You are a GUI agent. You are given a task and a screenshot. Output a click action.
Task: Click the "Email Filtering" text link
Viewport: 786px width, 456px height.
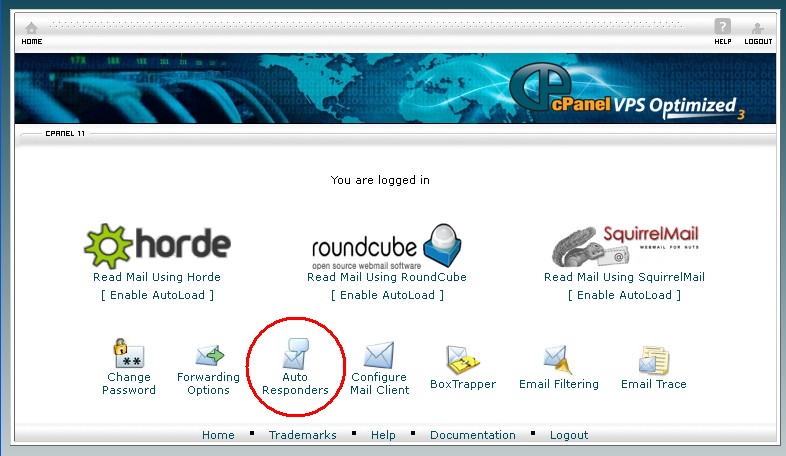click(x=559, y=384)
